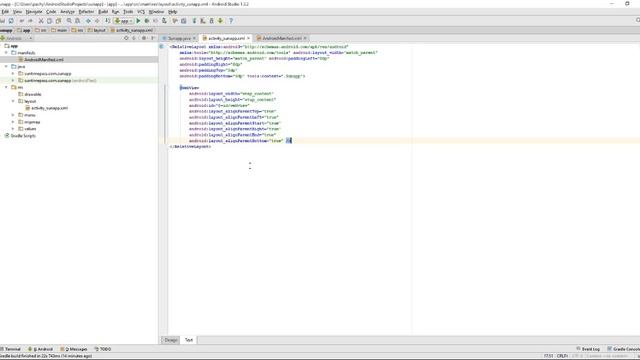
Task: Open the Code menu
Action: pos(51,12)
